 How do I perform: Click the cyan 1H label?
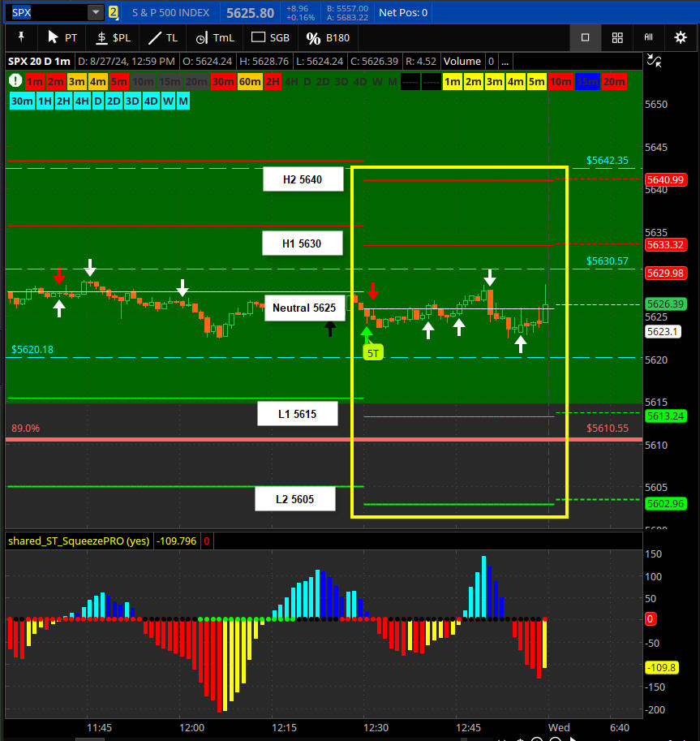pyautogui.click(x=45, y=101)
